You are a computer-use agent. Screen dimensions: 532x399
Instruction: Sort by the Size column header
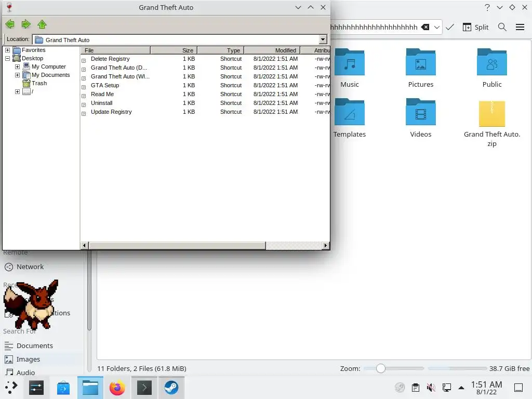174,50
